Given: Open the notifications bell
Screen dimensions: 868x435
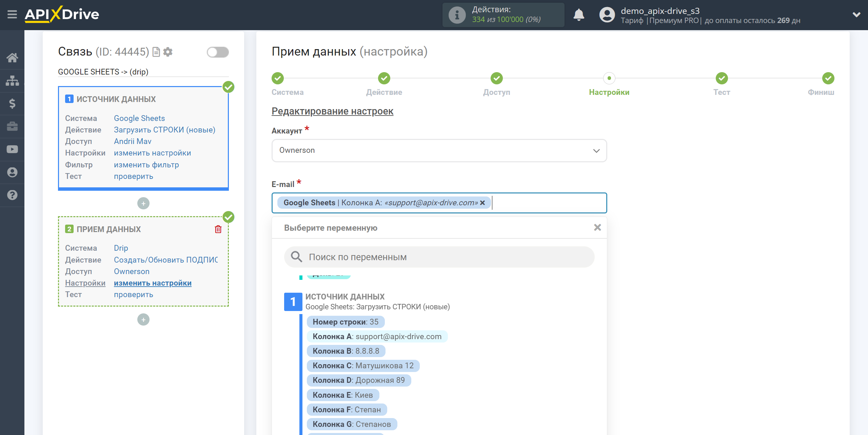Looking at the screenshot, I should point(579,15).
